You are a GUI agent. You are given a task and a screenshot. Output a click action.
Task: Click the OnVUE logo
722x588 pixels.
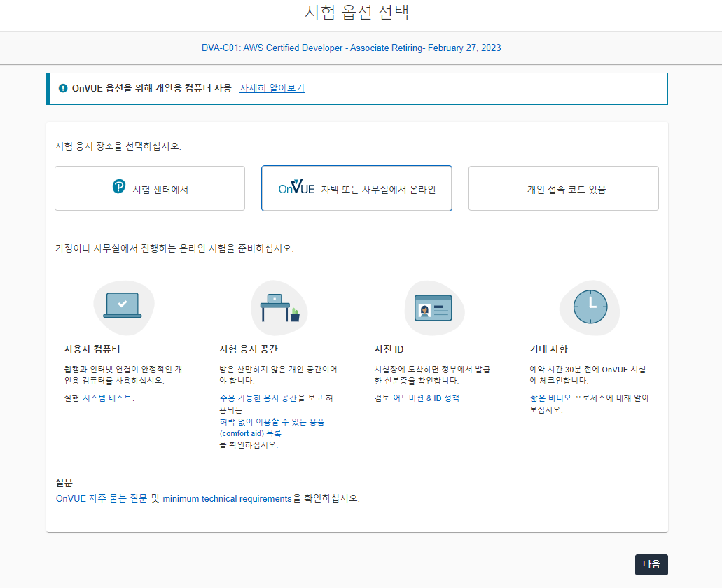click(296, 188)
